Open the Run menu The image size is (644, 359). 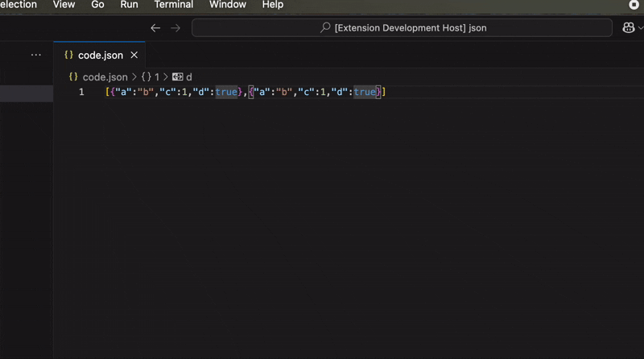coord(129,5)
